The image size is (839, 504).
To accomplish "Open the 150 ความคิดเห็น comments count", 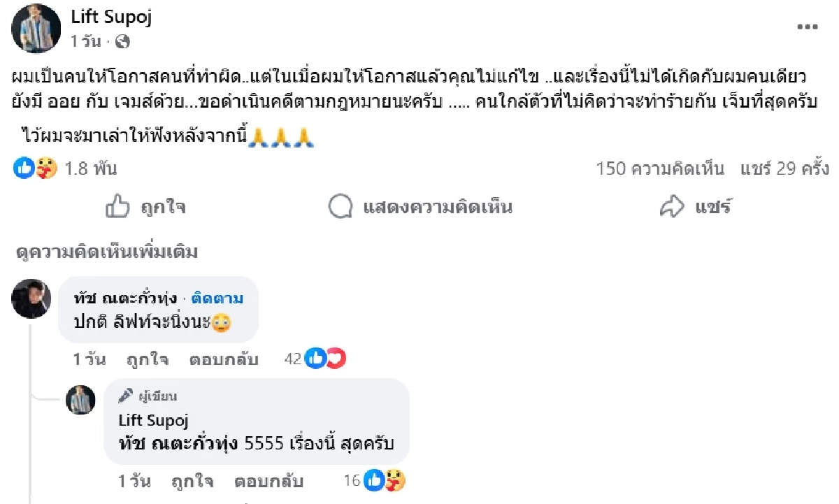I will point(660,168).
